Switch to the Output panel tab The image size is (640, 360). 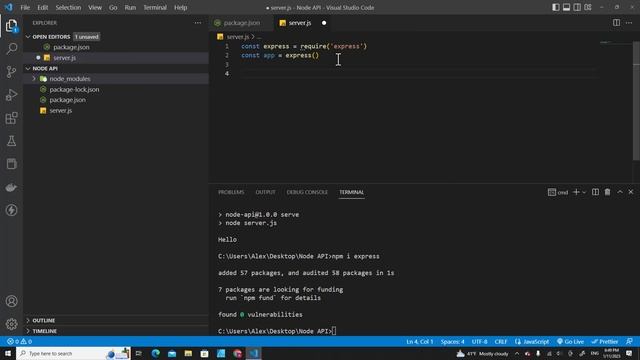coord(265,192)
